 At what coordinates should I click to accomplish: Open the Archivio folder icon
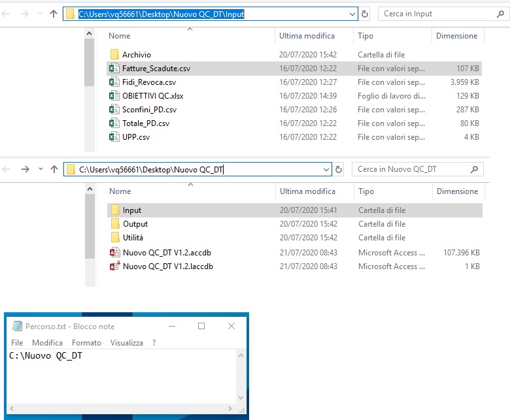[114, 54]
